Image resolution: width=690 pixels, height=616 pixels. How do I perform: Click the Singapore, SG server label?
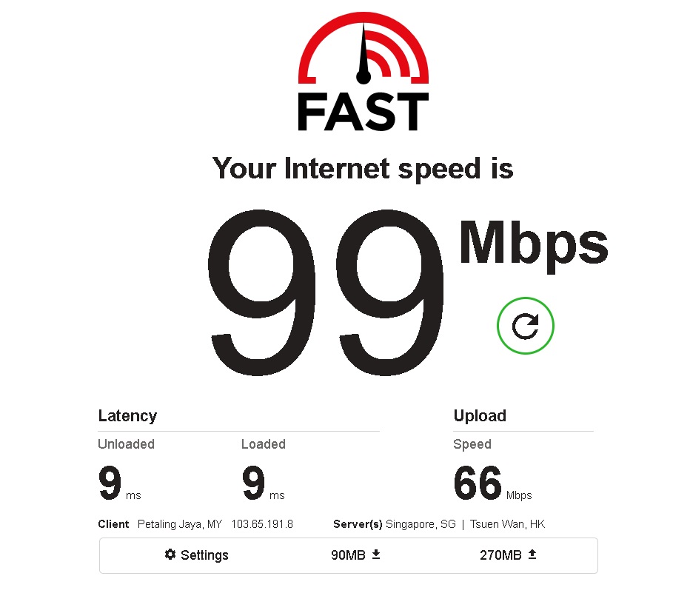(421, 524)
